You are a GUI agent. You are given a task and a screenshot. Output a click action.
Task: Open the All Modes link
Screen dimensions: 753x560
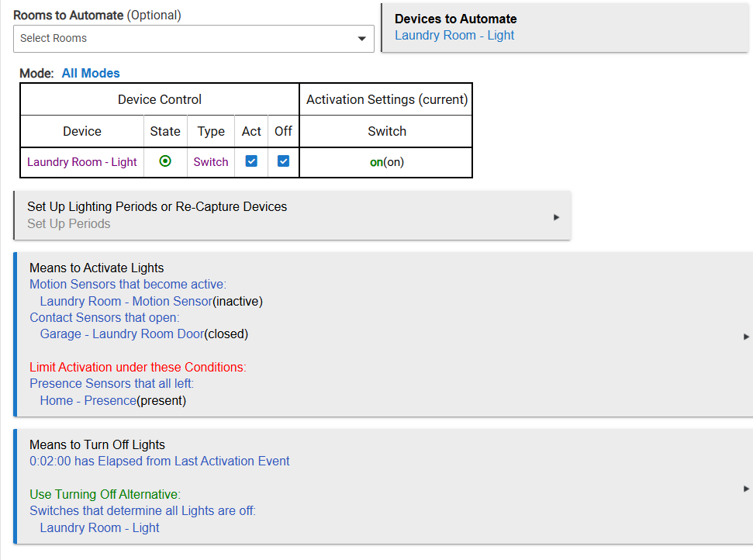[91, 73]
